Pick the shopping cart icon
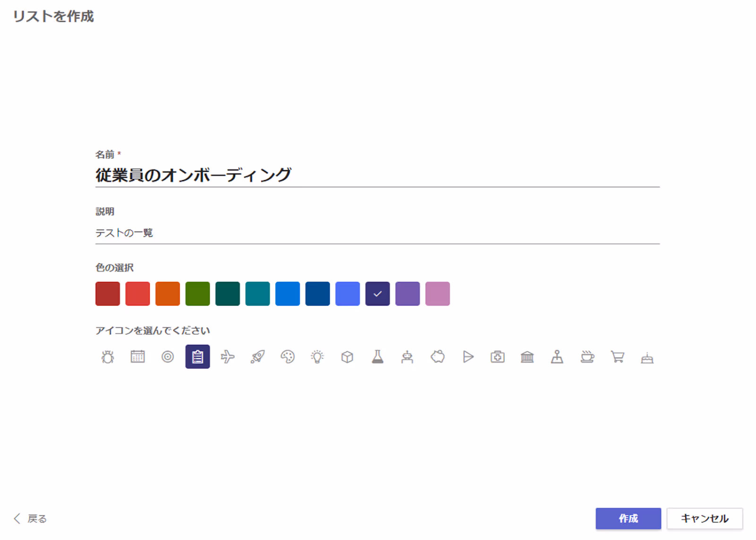Viewport: 756px width, 540px height. 618,357
